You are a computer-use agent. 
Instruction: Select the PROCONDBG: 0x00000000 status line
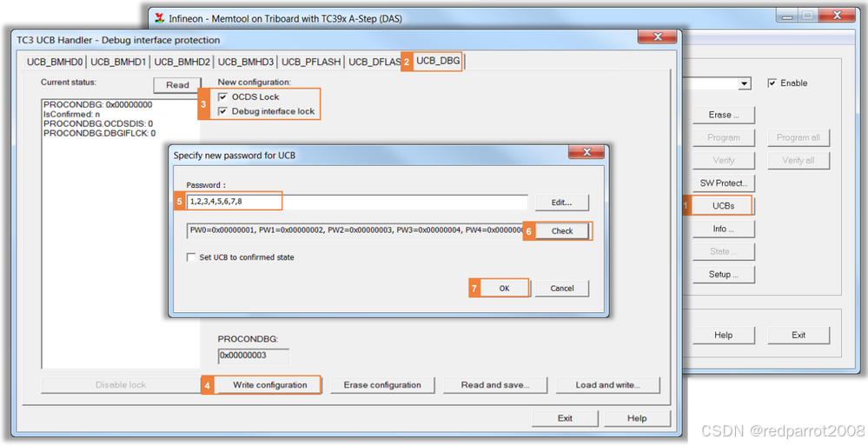tap(98, 104)
